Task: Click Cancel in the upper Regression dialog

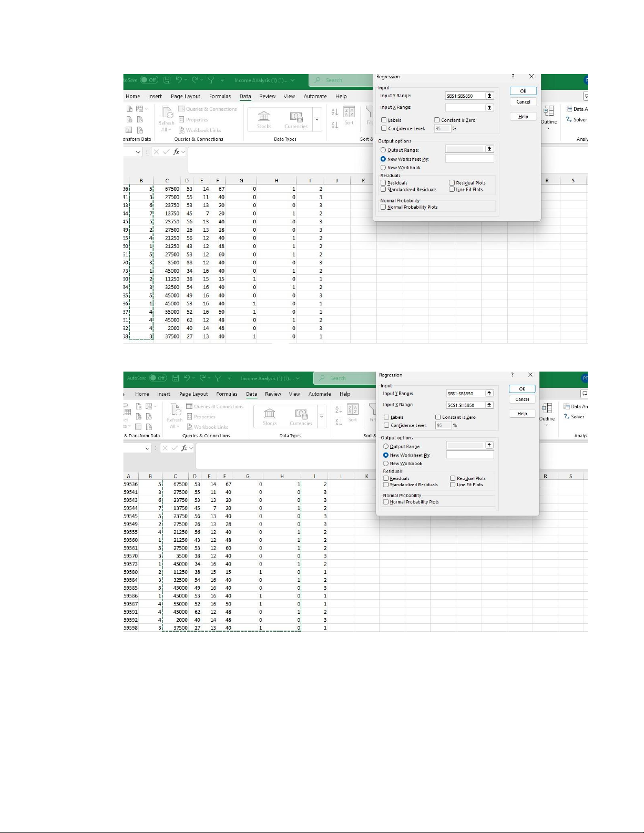Action: coord(523,102)
